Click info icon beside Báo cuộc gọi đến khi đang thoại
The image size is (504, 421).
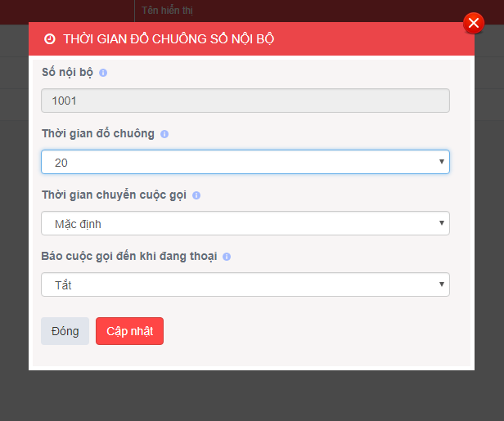click(227, 257)
